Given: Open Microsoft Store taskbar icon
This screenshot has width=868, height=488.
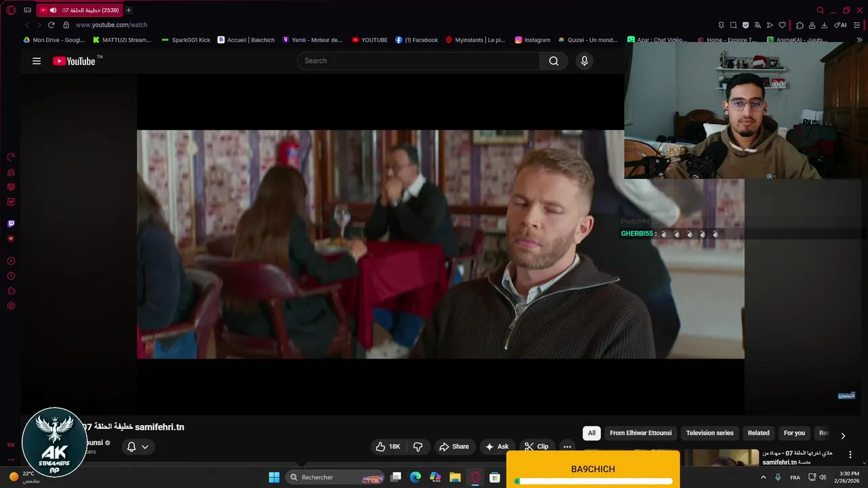Looking at the screenshot, I should [495, 477].
